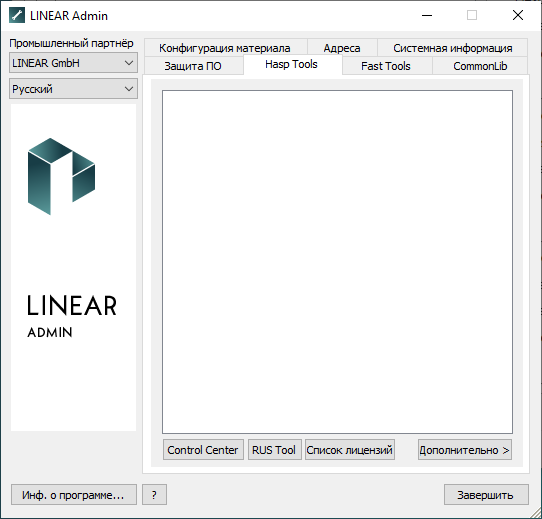Click the LINEAR Admin title bar wrench icon
The width and height of the screenshot is (542, 519).
17,16
